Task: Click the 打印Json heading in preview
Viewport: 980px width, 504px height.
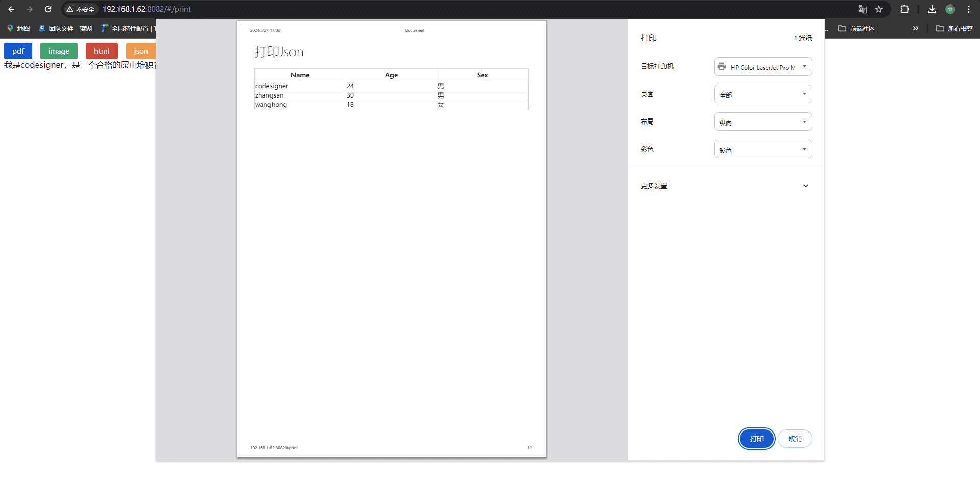Action: (x=279, y=52)
